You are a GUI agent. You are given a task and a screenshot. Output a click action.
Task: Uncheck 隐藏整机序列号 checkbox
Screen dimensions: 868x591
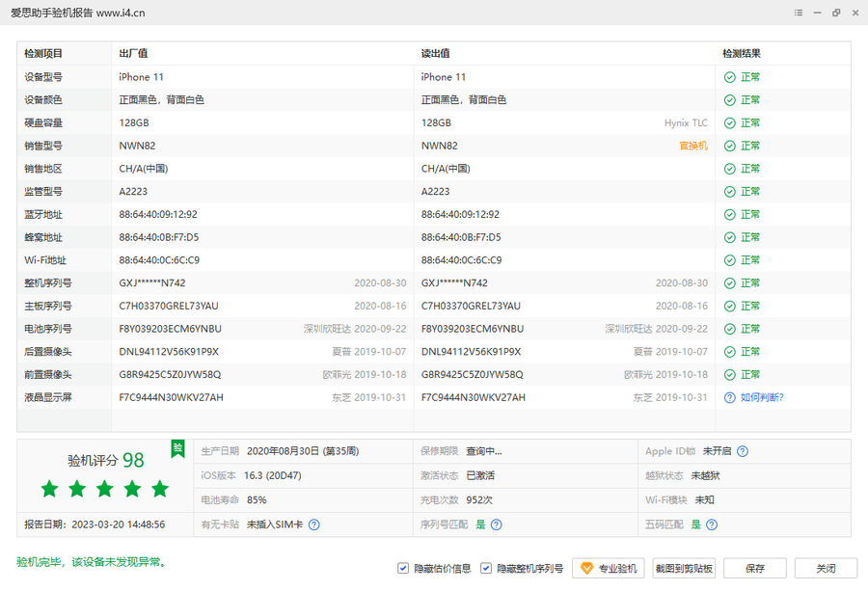click(x=486, y=569)
